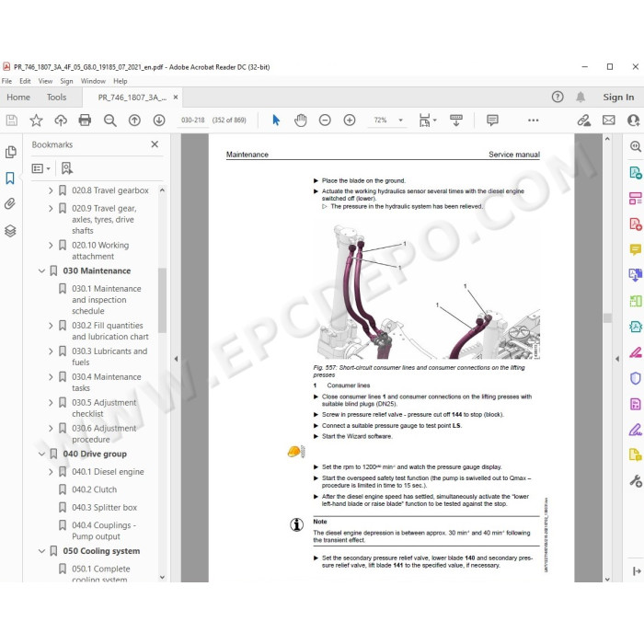Collapse the left navigation pane arrow
The width and height of the screenshot is (644, 644).
[176, 359]
